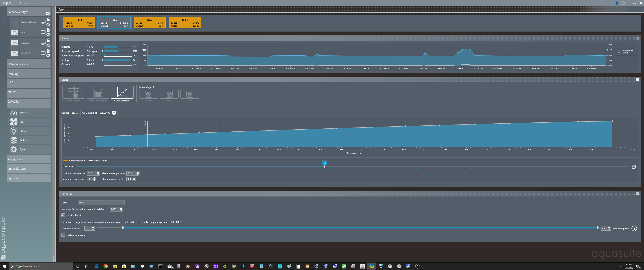The image size is (644, 270).
Task: Click the Curve shape slider handle
Action: pyautogui.click(x=324, y=167)
